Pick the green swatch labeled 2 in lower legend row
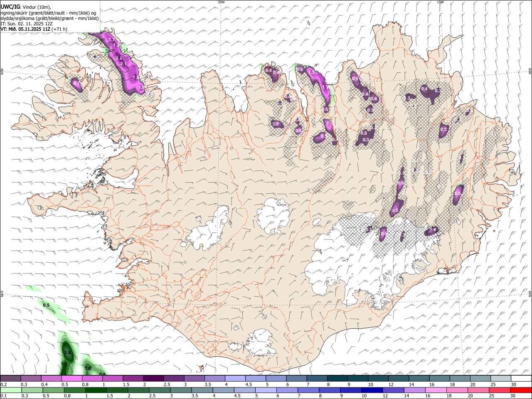The image size is (532, 399). tap(138, 390)
